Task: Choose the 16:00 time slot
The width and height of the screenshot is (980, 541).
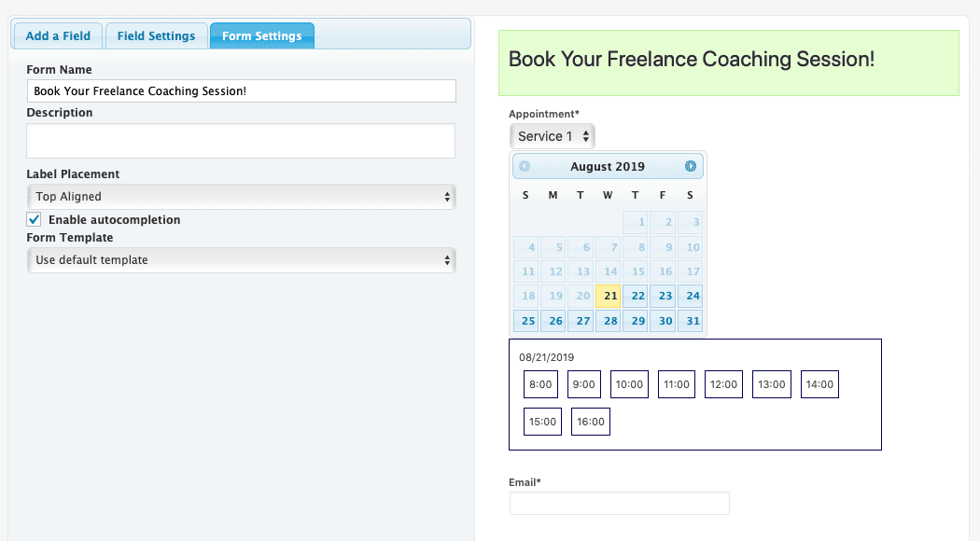Action: (590, 421)
